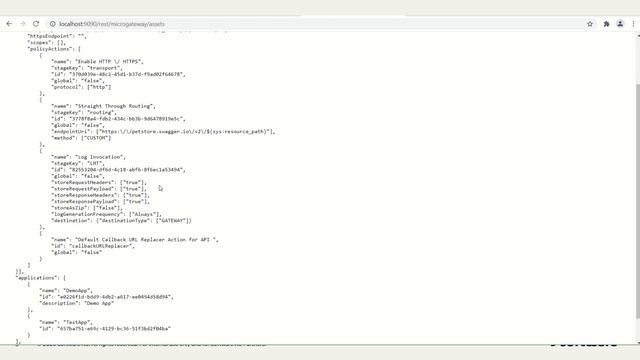Viewport: 640px width, 360px height.
Task: Click the scrollbar up arrow
Action: [x=638, y=36]
